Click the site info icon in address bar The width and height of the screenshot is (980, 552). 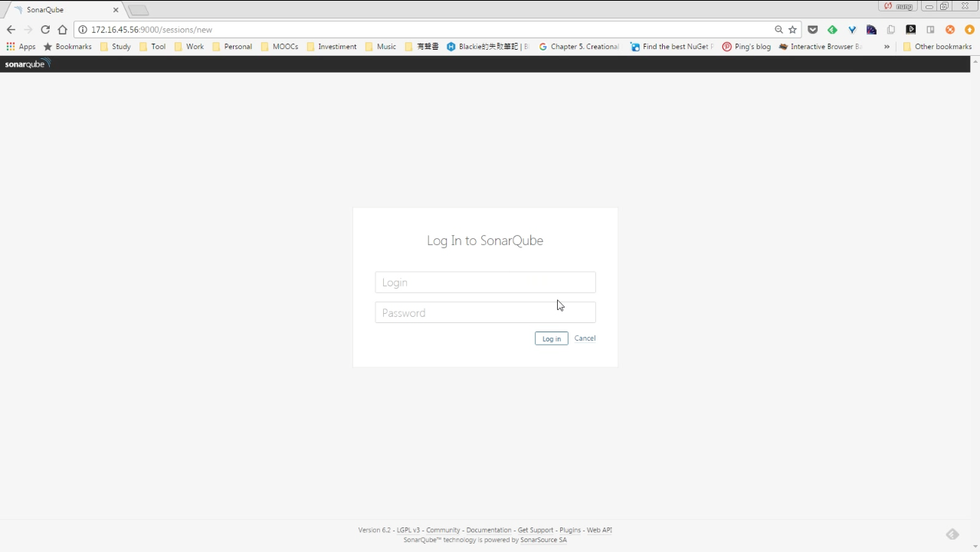point(83,30)
